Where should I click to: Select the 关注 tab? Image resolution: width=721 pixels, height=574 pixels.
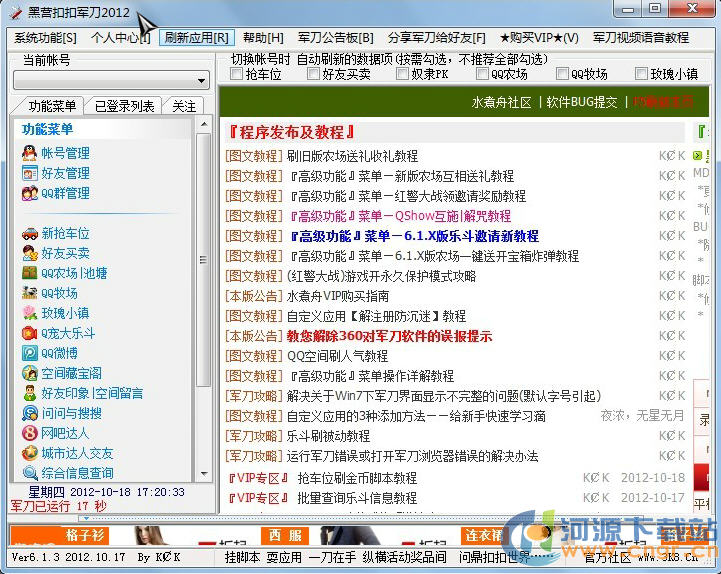pos(184,106)
